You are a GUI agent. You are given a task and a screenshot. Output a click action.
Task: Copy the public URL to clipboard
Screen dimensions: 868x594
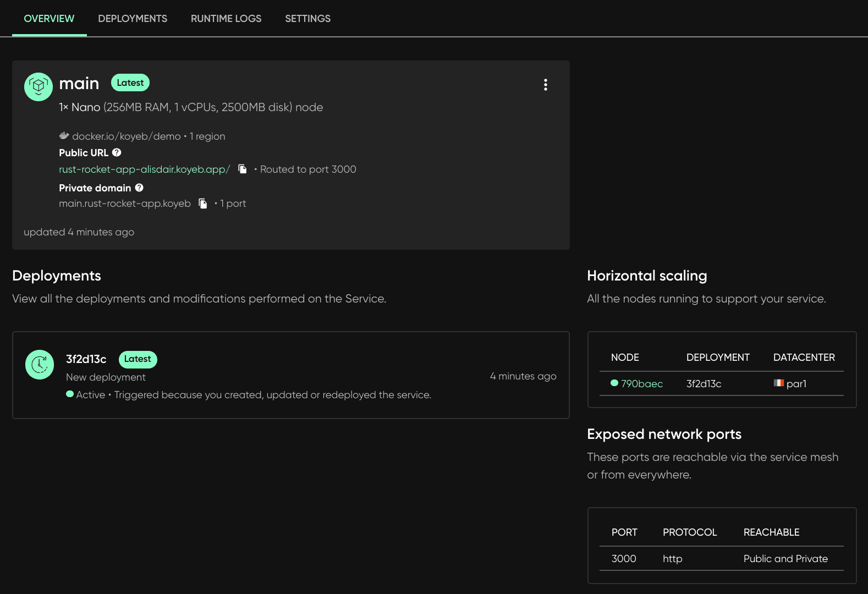242,169
